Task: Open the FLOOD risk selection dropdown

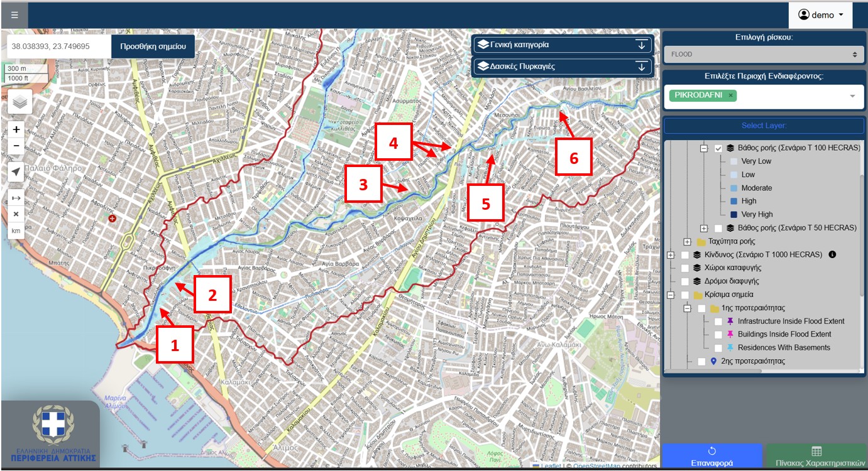Action: 764,55
